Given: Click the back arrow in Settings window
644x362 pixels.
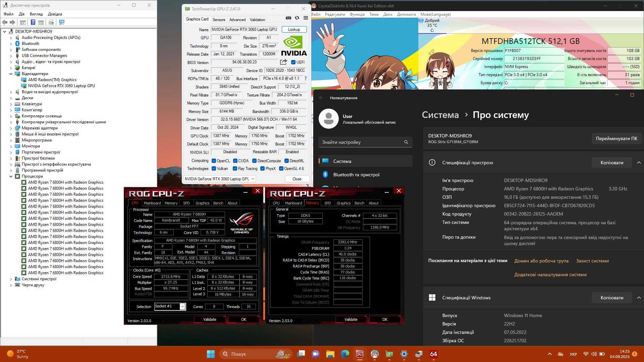Looking at the screenshot, I should click(321, 98).
